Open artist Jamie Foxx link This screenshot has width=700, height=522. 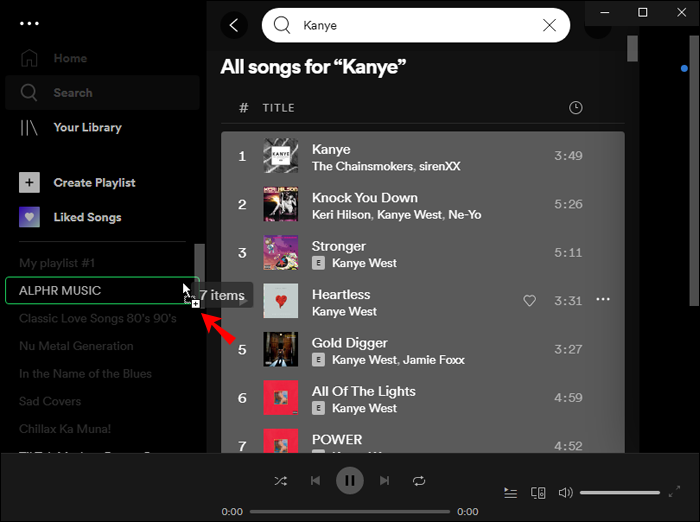[x=434, y=360]
